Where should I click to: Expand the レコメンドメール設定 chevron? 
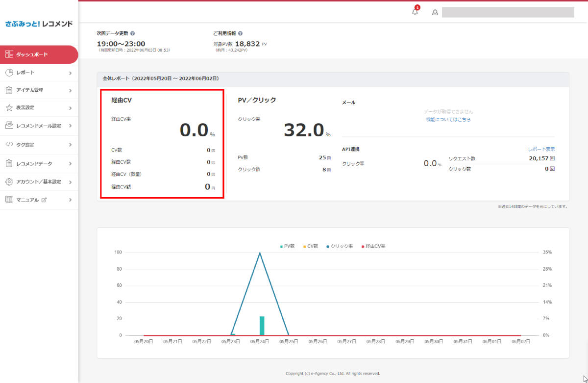tap(71, 126)
